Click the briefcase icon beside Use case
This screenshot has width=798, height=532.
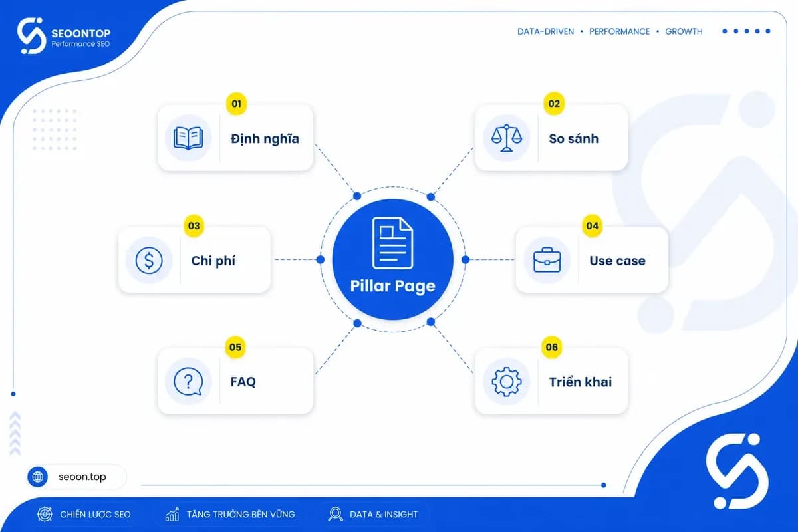547,260
